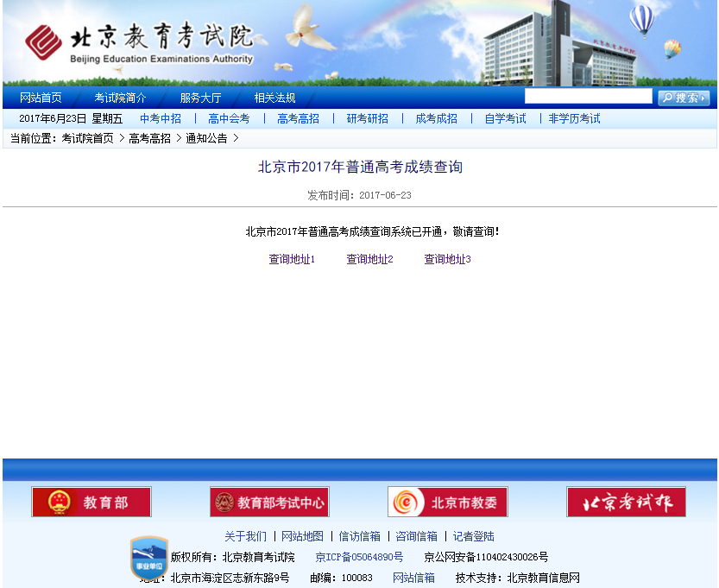Open the 查询地址2 score query link

[x=369, y=259]
